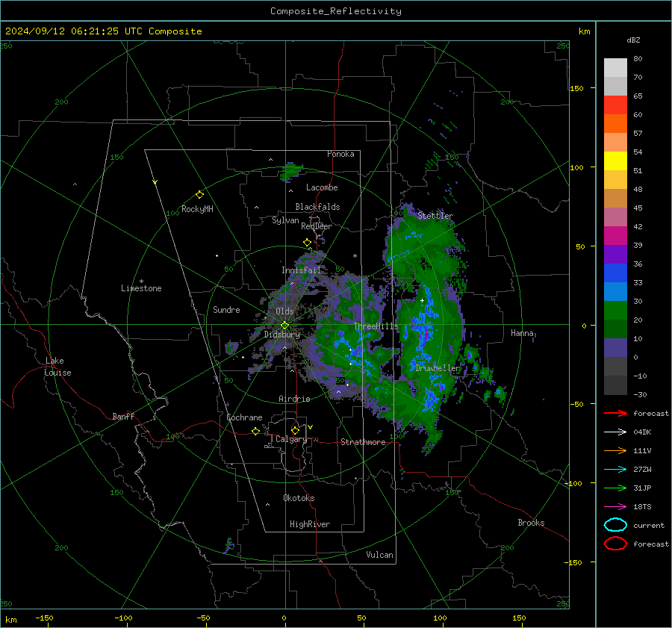This screenshot has width=672, height=628.
Task: Click the Ponoka label
Action: pyautogui.click(x=340, y=155)
